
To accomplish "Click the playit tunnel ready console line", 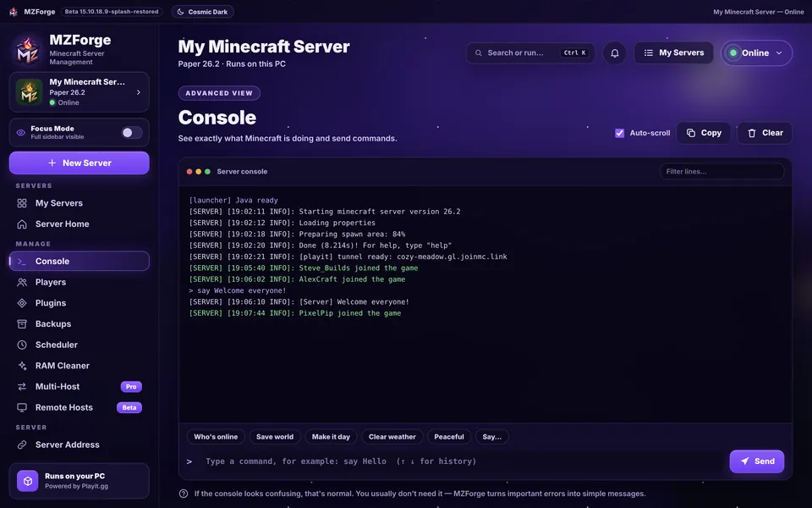I will click(348, 257).
